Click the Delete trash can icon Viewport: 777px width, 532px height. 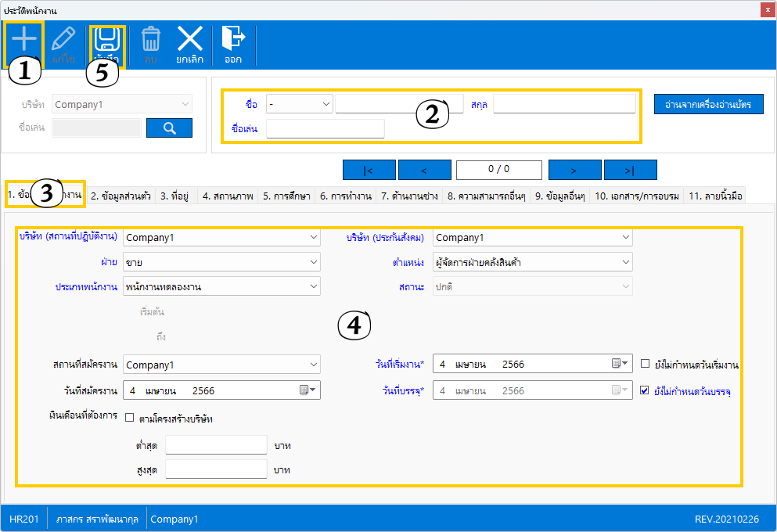(150, 39)
